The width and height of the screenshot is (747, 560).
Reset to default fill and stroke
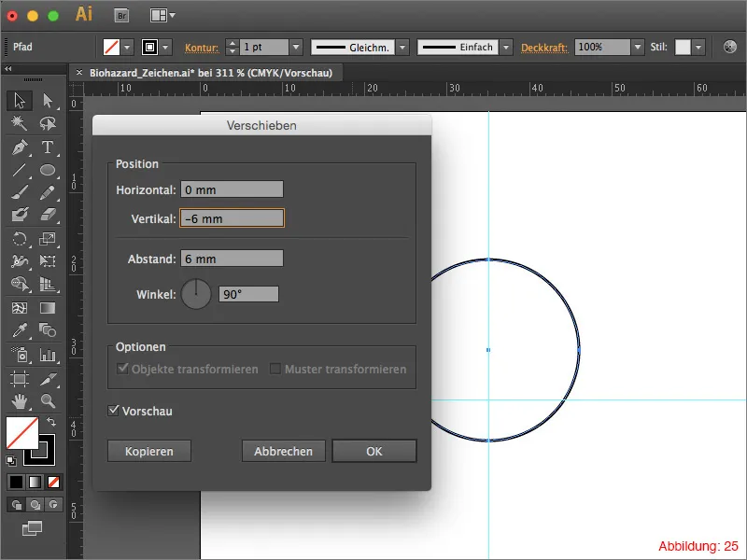tap(11, 460)
